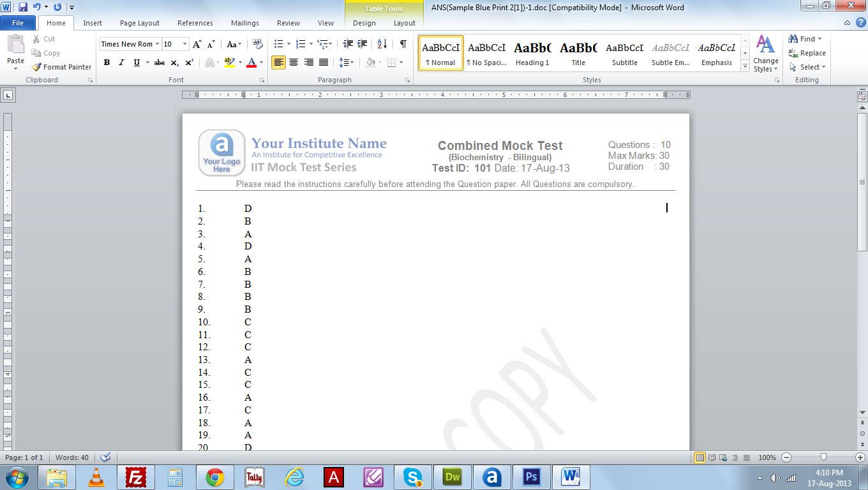Apply the Heading 1 style
The height and width of the screenshot is (490, 868).
[532, 53]
